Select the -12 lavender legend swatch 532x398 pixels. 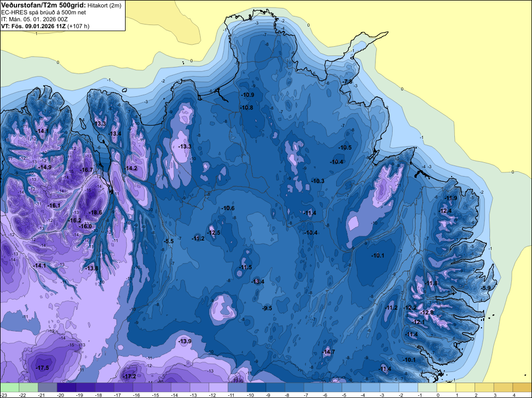[x=219, y=387]
